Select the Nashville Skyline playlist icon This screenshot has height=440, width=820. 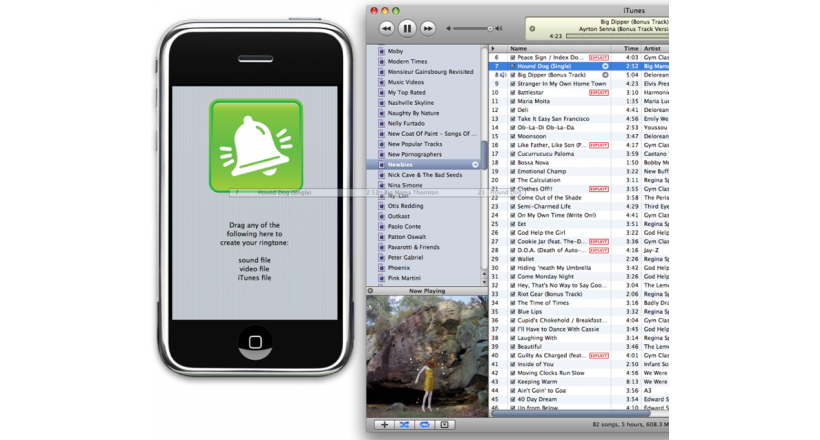[x=381, y=103]
